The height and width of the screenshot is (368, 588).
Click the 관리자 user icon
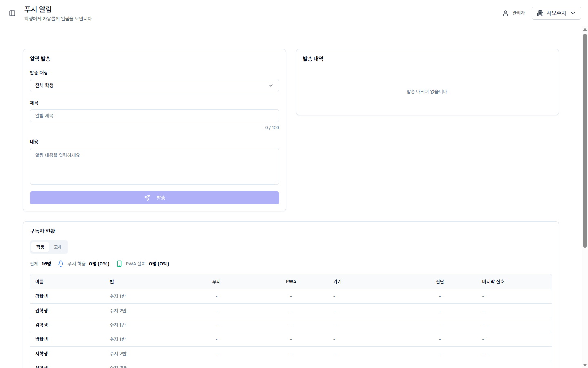tap(506, 13)
